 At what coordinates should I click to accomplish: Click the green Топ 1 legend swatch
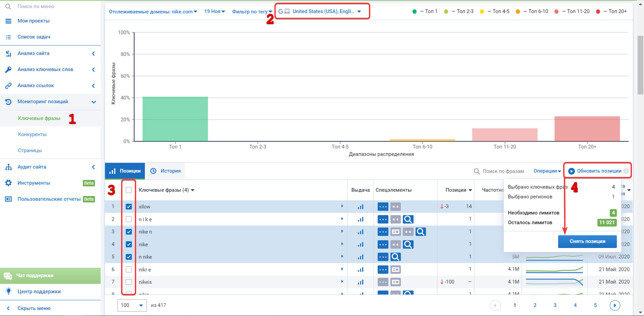point(415,11)
